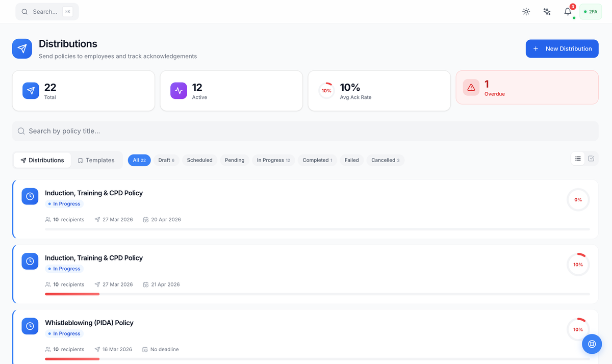Filter by Draft distributions
Viewport: 612px width, 364px height.
(166, 160)
